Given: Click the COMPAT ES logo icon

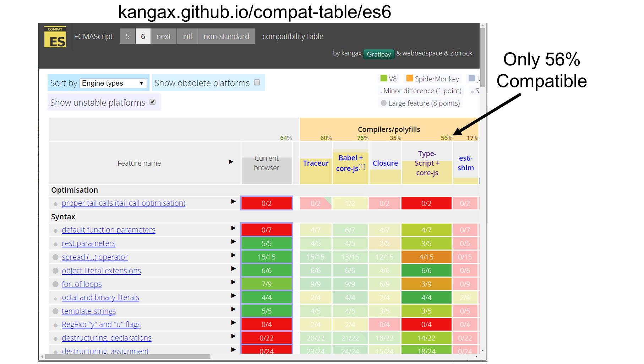Looking at the screenshot, I should tap(55, 36).
